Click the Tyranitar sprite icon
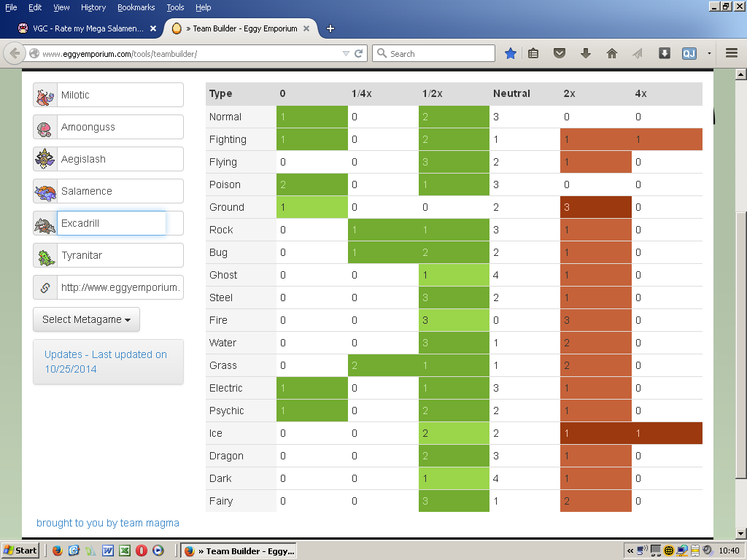747x560 pixels. (x=44, y=256)
